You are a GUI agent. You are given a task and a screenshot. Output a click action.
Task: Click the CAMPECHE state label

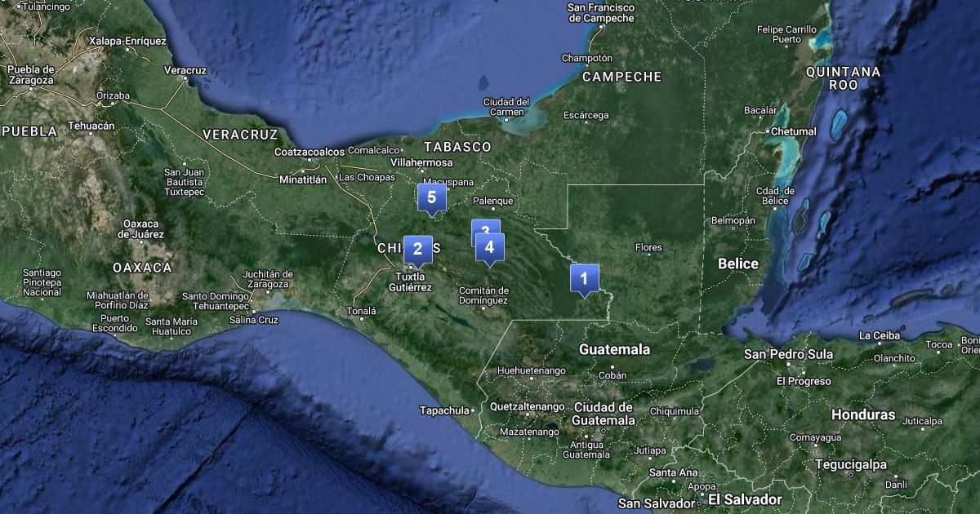pos(621,77)
